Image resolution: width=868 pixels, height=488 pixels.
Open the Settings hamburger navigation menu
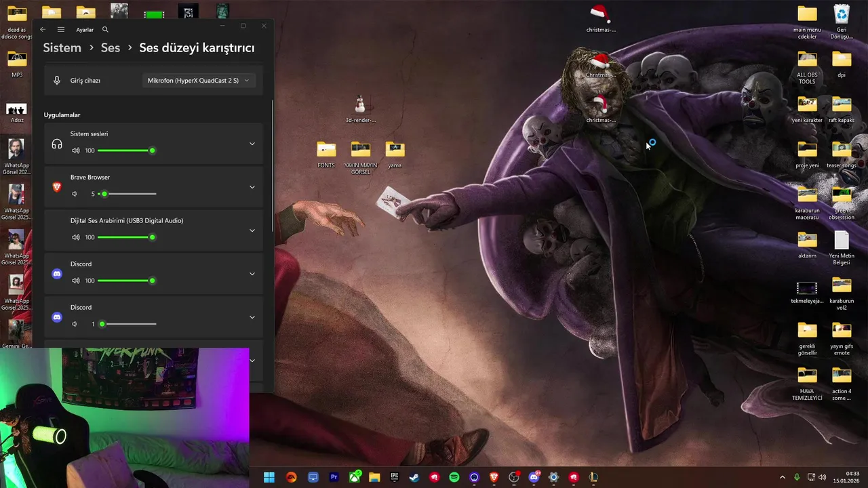(61, 30)
